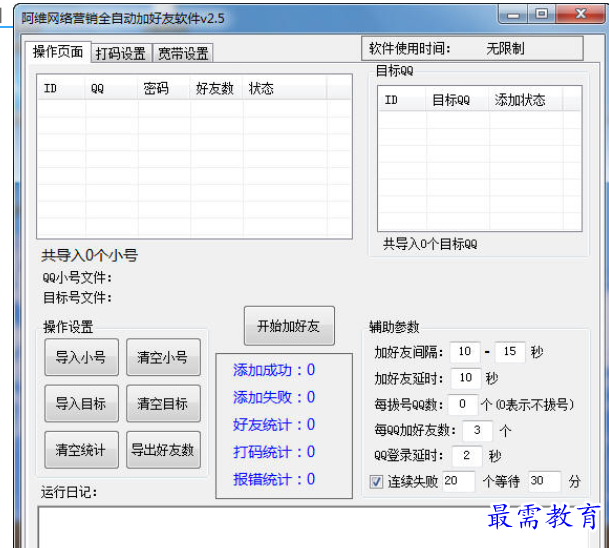Screen dimensions: 609x548
Task: Click the 加好友延时 seconds input field
Action: tap(466, 378)
